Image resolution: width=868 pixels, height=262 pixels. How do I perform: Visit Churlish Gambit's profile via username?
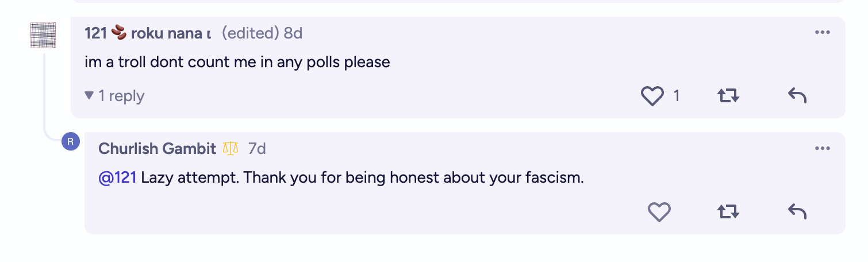157,149
